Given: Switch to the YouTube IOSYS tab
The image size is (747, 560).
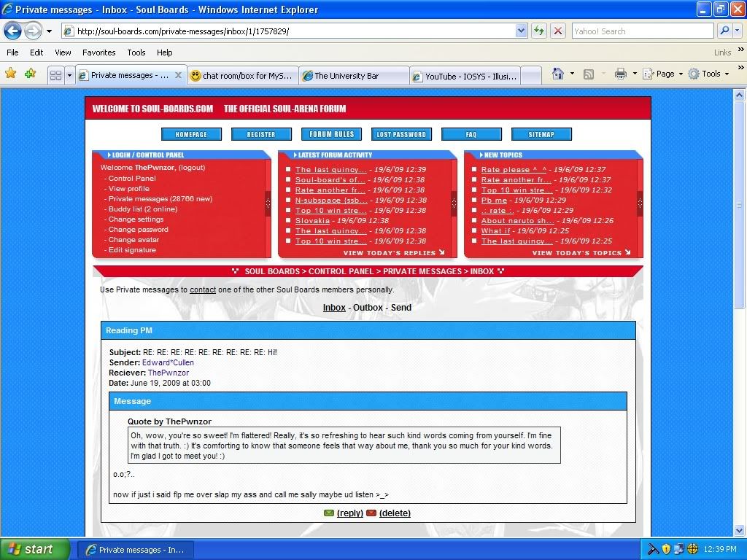Looking at the screenshot, I should (x=465, y=76).
